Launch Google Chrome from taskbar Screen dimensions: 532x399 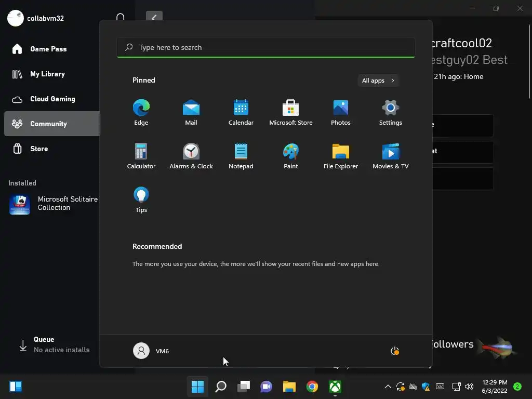click(312, 387)
